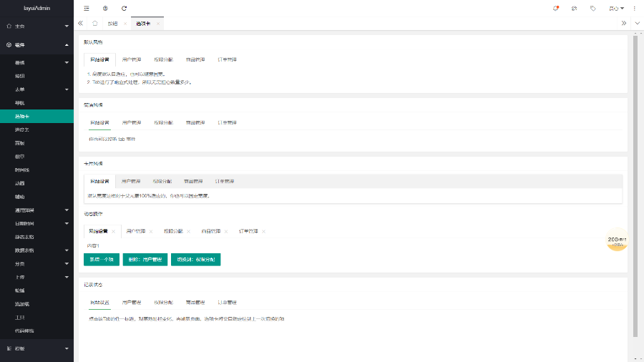Screen dimensions: 644x362
Task: Close the 用户管理 tab in 动态操作
Action: tap(151, 232)
